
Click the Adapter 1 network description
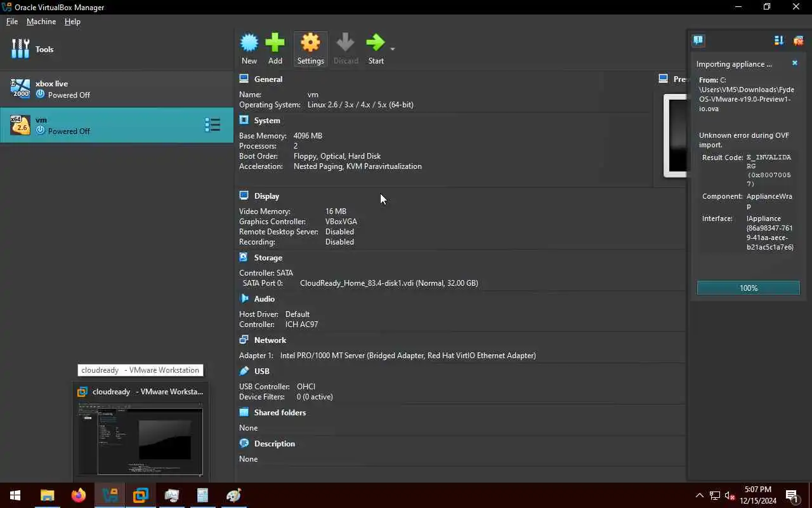click(408, 356)
